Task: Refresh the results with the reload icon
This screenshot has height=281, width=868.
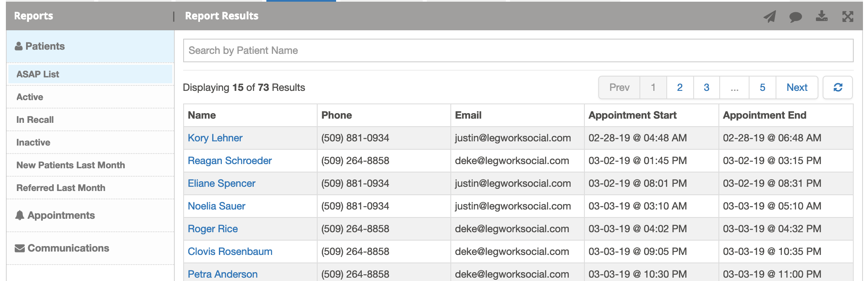Action: (838, 87)
